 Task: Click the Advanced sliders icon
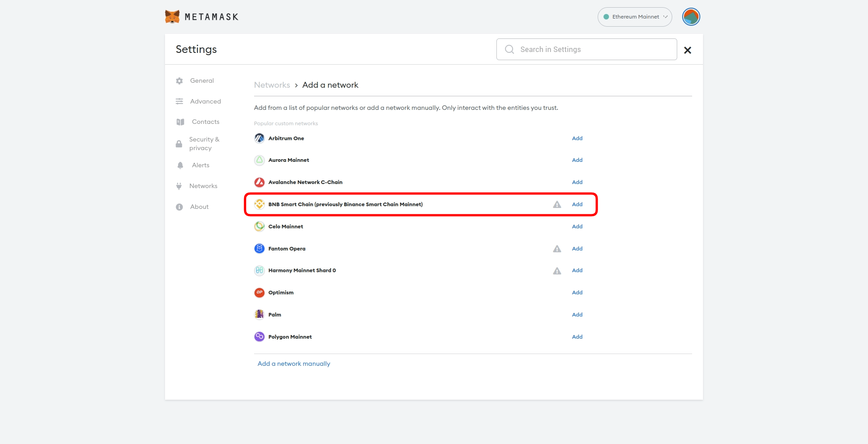pyautogui.click(x=179, y=101)
